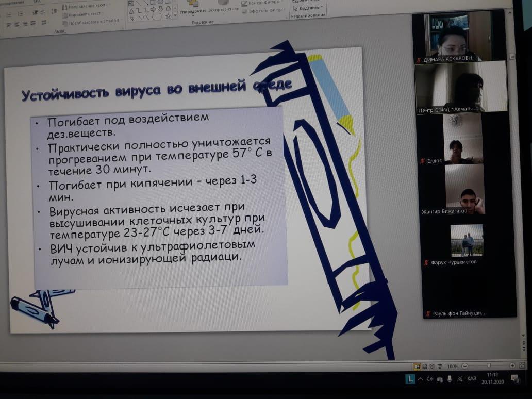
Task: Start slideshow from status bar icon
Action: pos(438,366)
